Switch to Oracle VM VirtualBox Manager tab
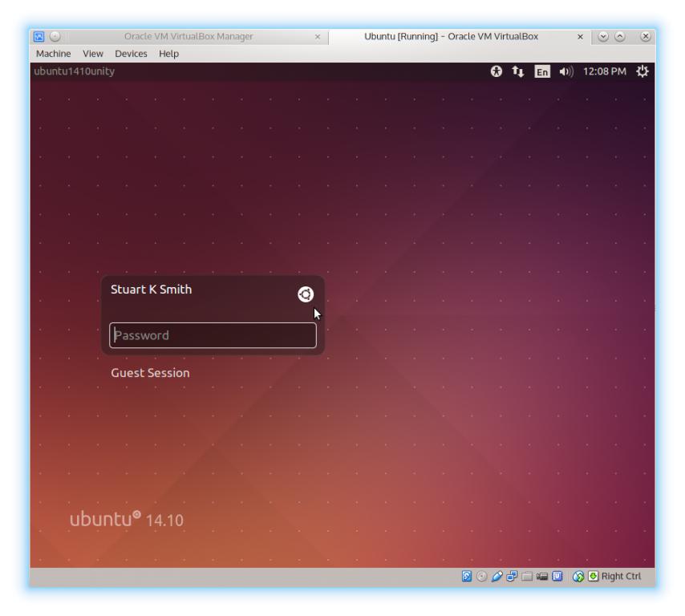The width and height of the screenshot is (685, 616). pyautogui.click(x=188, y=36)
